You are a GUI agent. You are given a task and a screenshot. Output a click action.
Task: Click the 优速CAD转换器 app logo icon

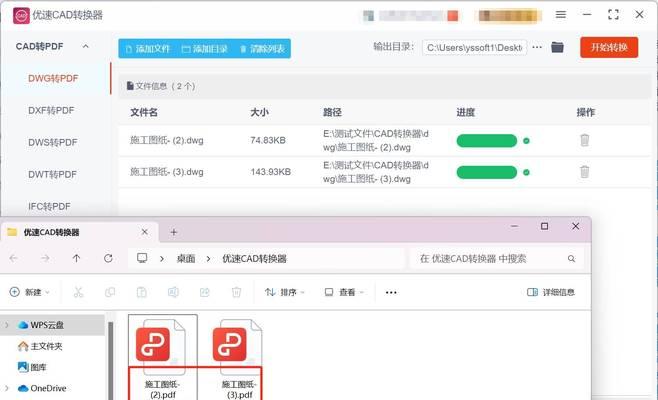(x=21, y=16)
